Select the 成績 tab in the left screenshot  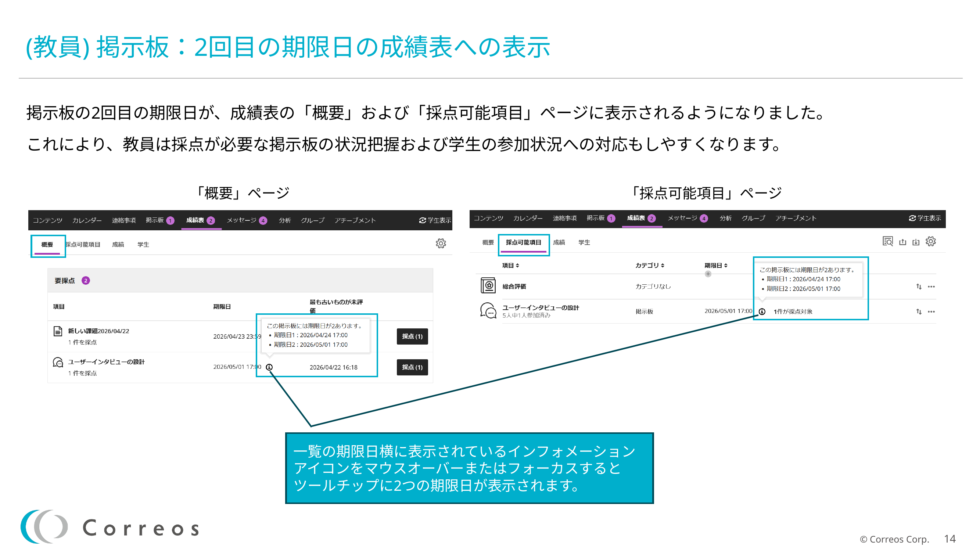click(118, 245)
